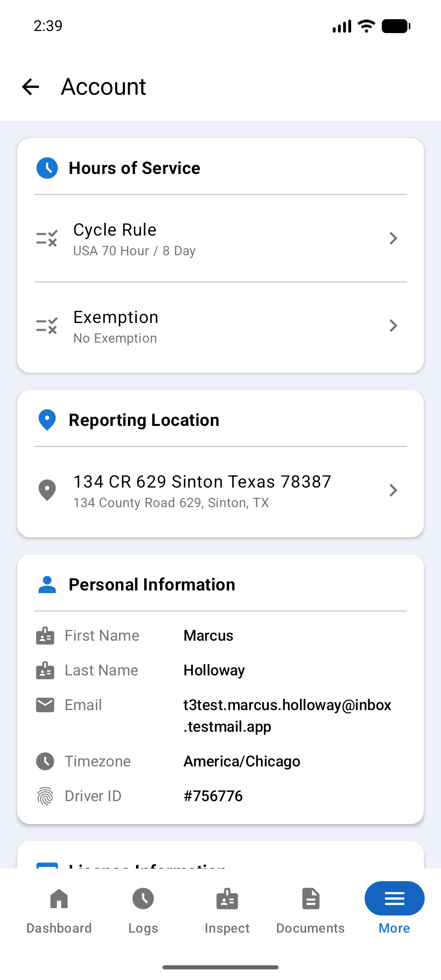Click the America/Chicago timezone value
The image size is (441, 980).
[242, 762]
